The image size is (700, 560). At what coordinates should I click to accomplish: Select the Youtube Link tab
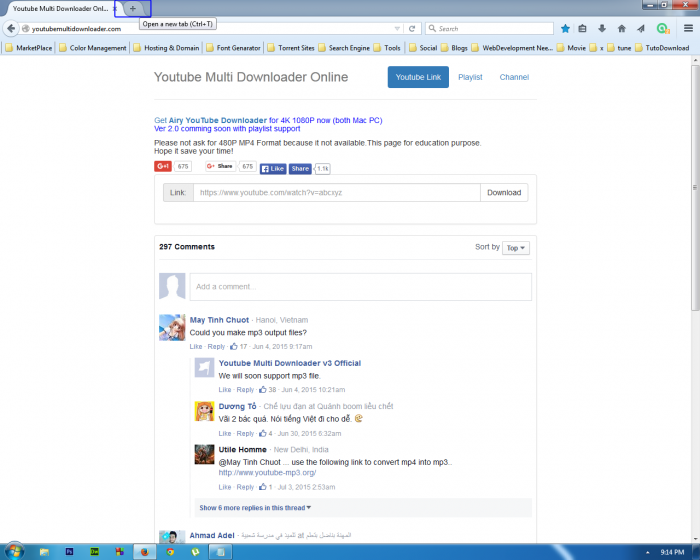click(418, 77)
